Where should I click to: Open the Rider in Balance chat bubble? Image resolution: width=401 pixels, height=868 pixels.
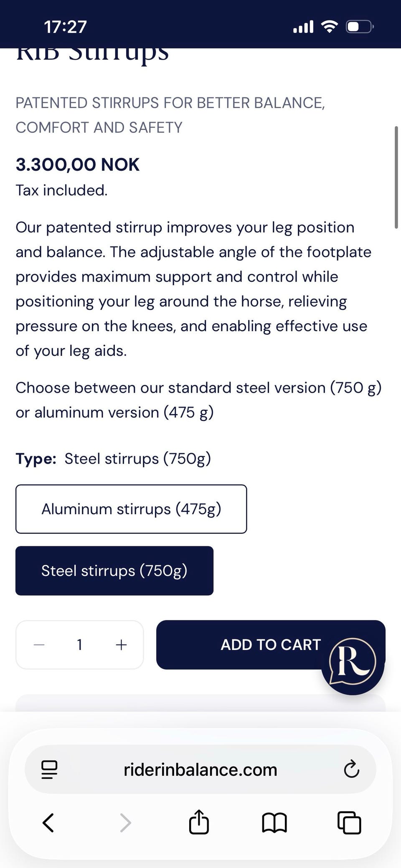tap(353, 663)
